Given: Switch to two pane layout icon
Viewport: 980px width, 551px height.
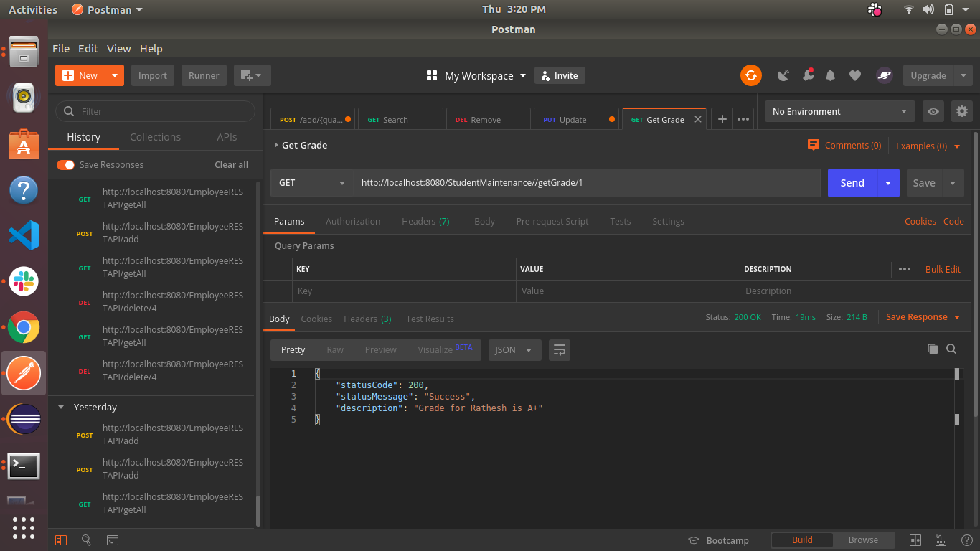Looking at the screenshot, I should 915,540.
